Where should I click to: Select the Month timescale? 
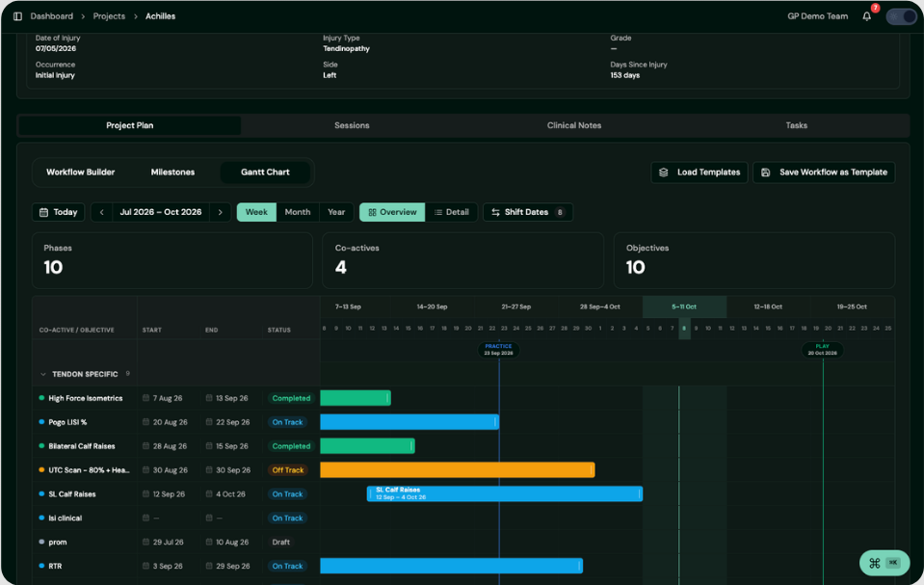pyautogui.click(x=298, y=212)
